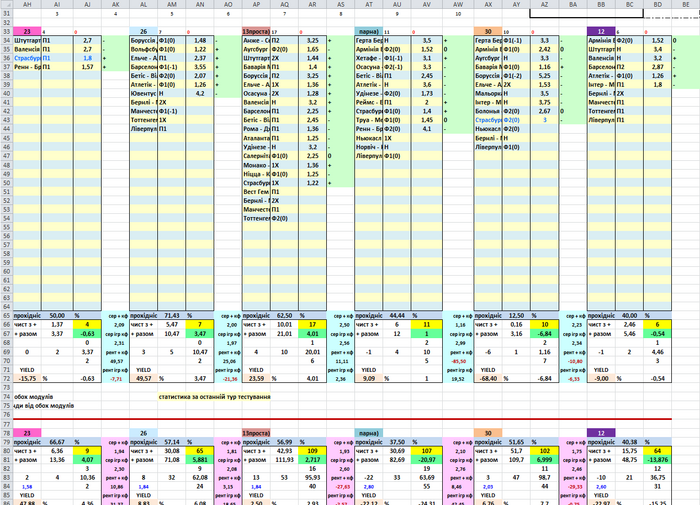Click light blue cell '26' in row 33
This screenshot has width=700, height=505.
pyautogui.click(x=143, y=32)
